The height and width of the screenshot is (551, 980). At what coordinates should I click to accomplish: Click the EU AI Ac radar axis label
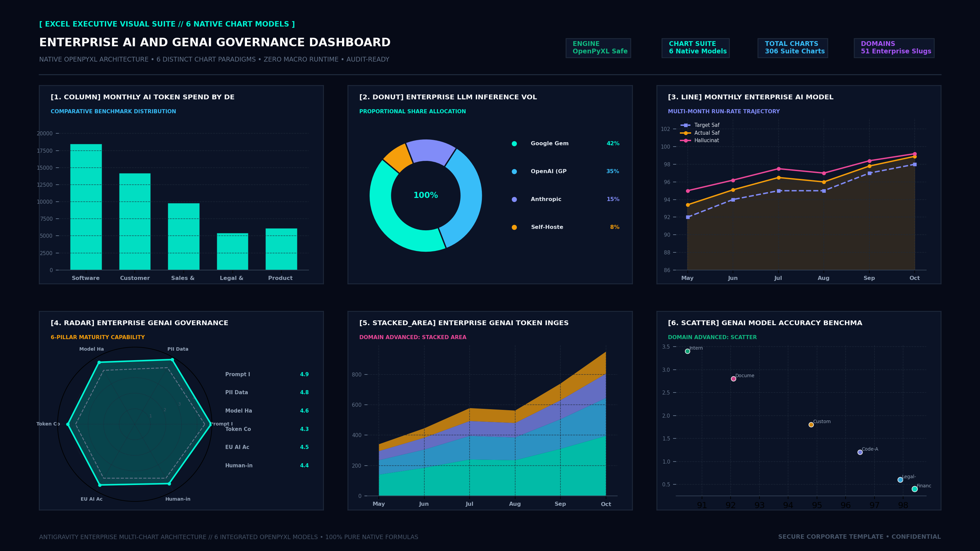click(92, 499)
